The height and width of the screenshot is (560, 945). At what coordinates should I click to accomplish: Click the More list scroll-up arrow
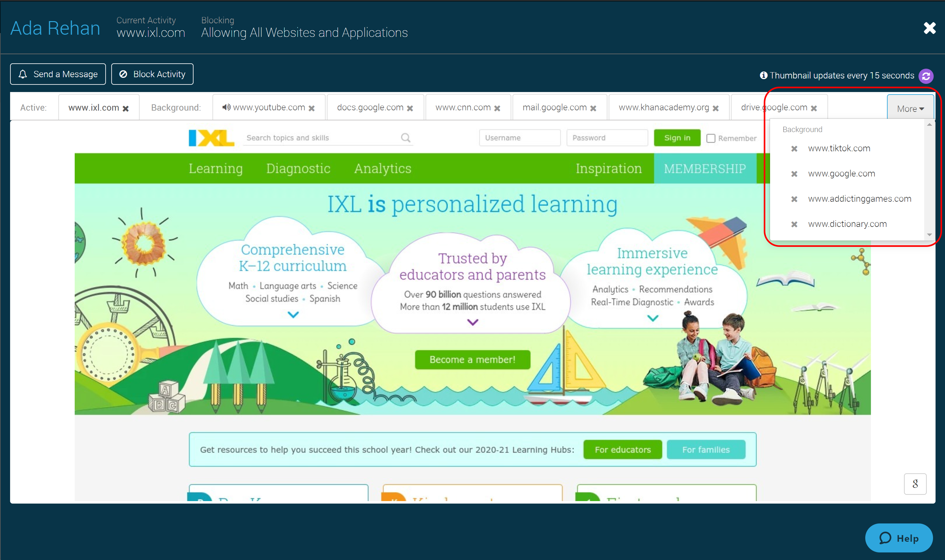(x=930, y=124)
